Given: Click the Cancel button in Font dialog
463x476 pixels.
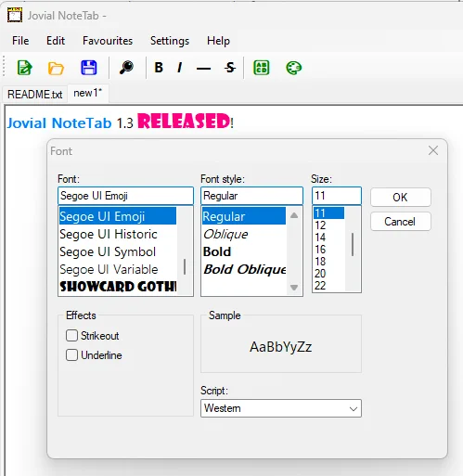Looking at the screenshot, I should tap(400, 222).
